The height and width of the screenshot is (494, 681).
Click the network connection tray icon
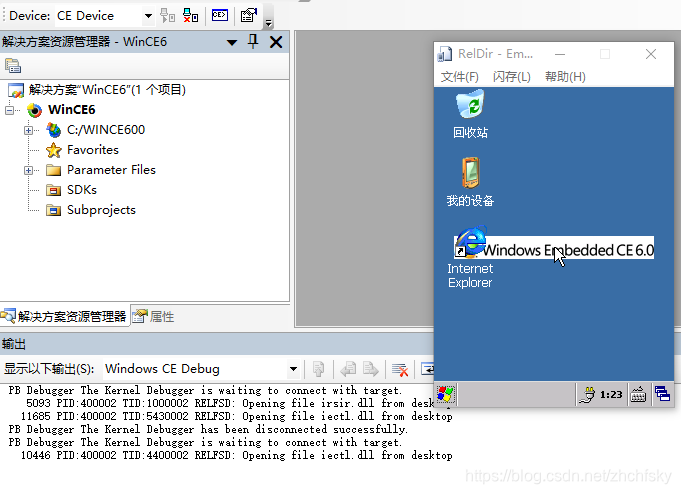tap(588, 395)
